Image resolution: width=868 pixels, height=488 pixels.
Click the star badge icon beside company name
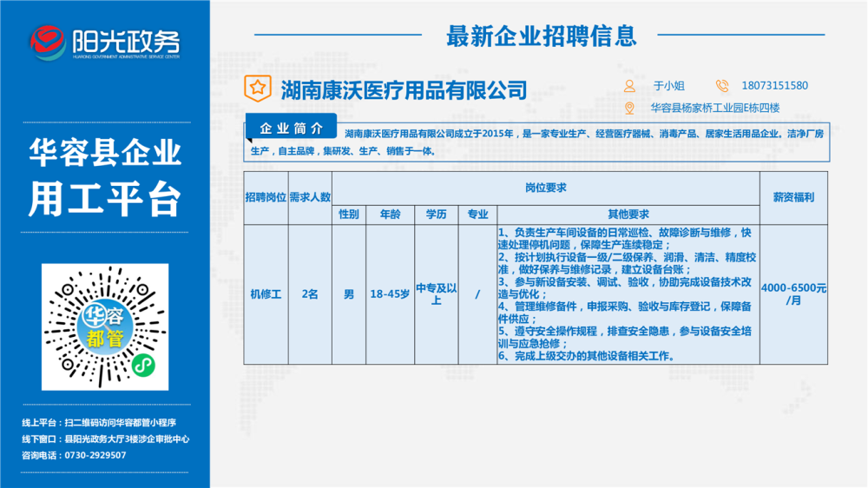(x=258, y=89)
